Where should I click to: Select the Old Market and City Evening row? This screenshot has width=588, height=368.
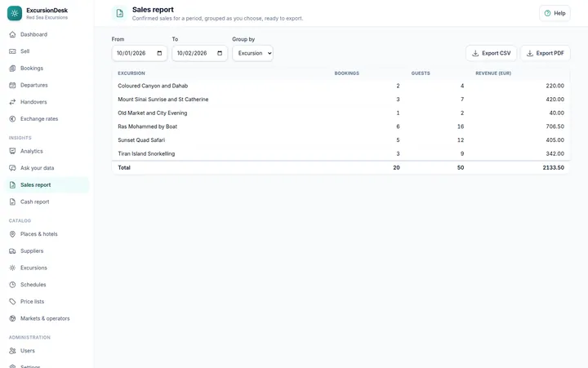coord(341,113)
